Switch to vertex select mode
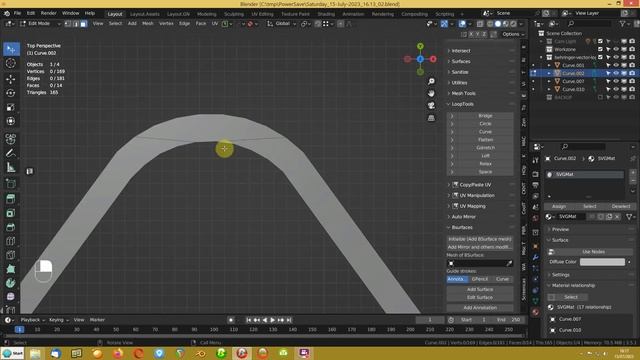 point(68,24)
